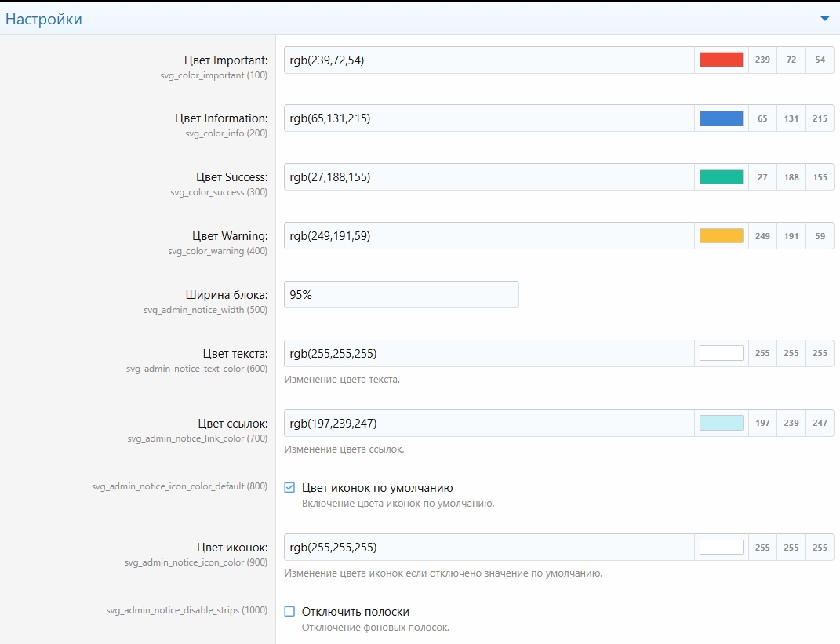Collapse the Настройки section arrow
The width and height of the screenshot is (840, 644).
point(824,18)
